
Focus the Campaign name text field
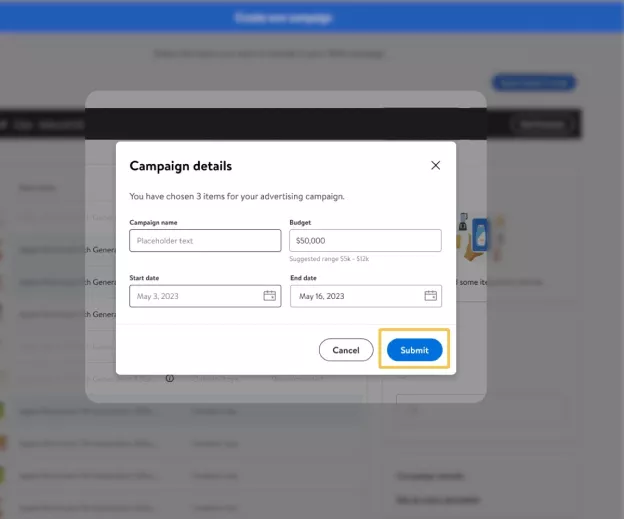tap(205, 240)
